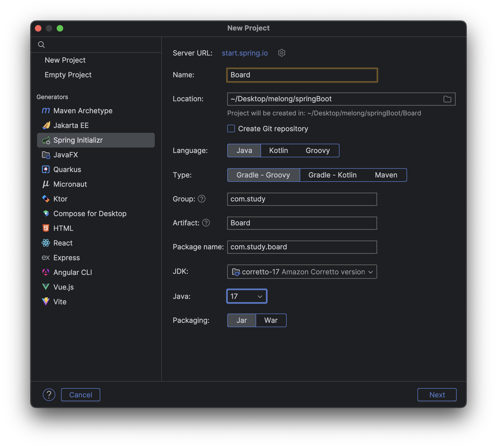Select Vue.js generator label

click(63, 287)
